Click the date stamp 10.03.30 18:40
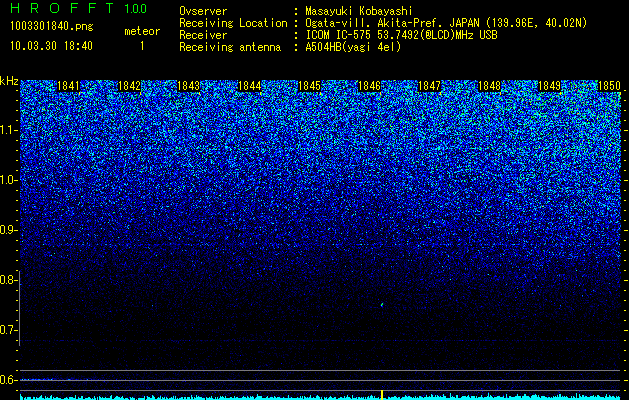 (51, 46)
